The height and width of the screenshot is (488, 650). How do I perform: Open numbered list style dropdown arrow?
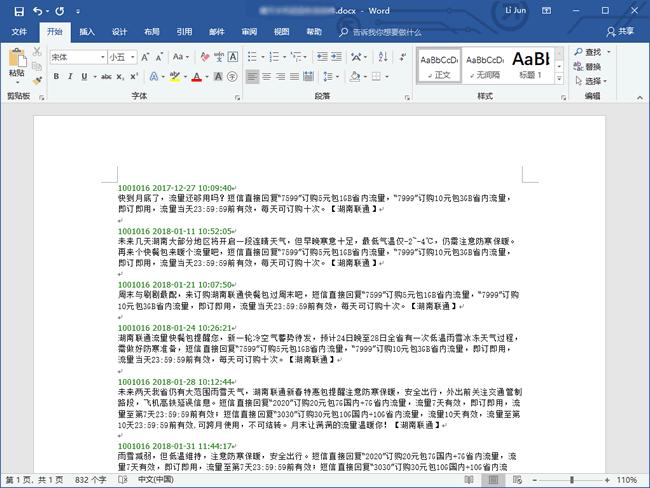pos(284,57)
